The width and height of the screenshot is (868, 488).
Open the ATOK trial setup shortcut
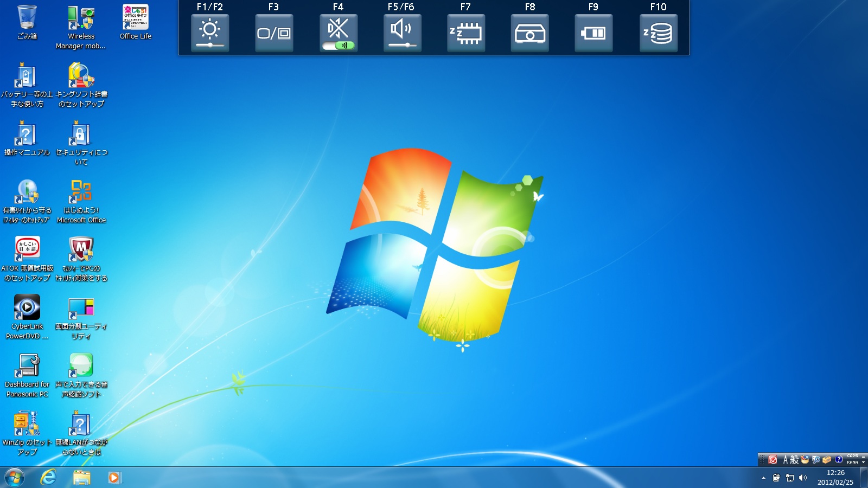pyautogui.click(x=27, y=260)
